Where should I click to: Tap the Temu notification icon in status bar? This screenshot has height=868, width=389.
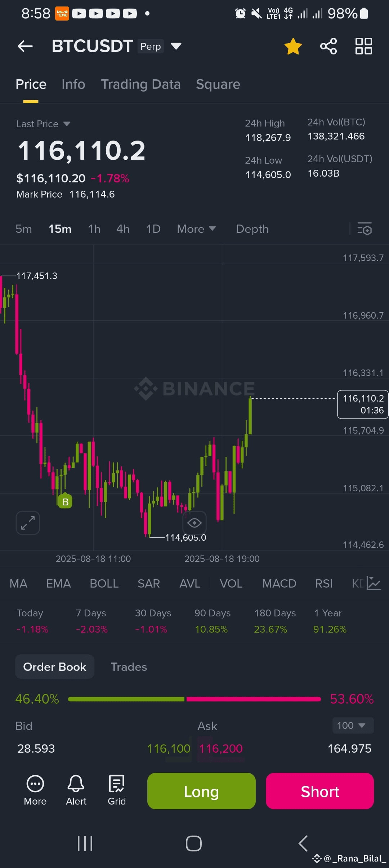(x=62, y=14)
